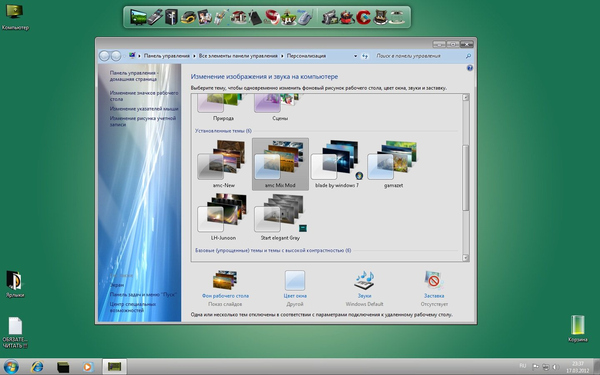The width and height of the screenshot is (600, 375).
Task: Open the photo collage icon in the dock
Action: point(205,17)
